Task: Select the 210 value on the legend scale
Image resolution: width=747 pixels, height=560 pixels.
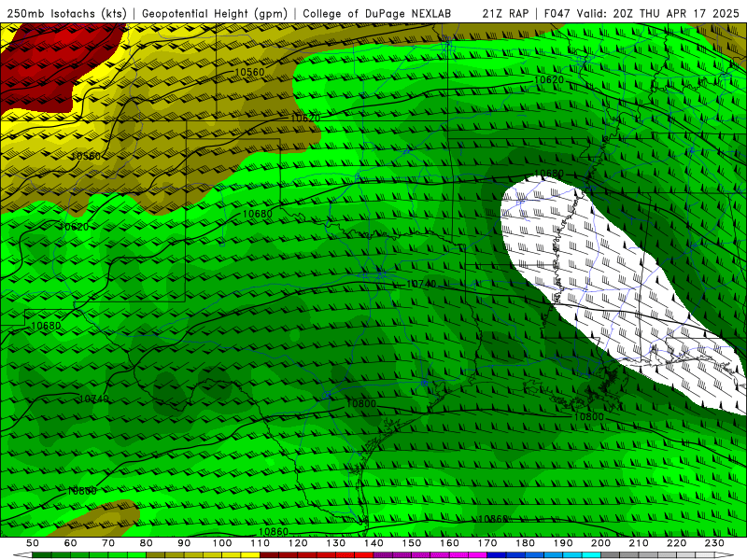Action: point(639,543)
